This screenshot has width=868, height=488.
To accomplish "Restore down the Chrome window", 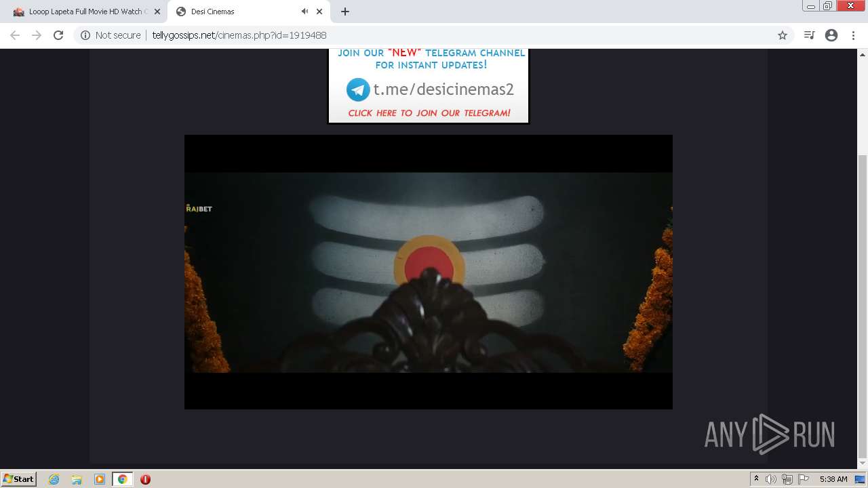I will (x=827, y=6).
